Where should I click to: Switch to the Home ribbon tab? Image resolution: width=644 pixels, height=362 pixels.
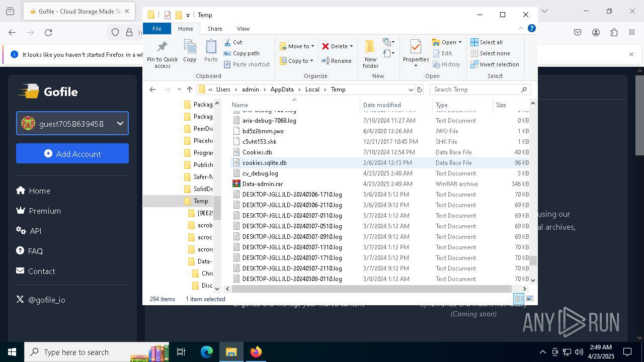pyautogui.click(x=186, y=29)
